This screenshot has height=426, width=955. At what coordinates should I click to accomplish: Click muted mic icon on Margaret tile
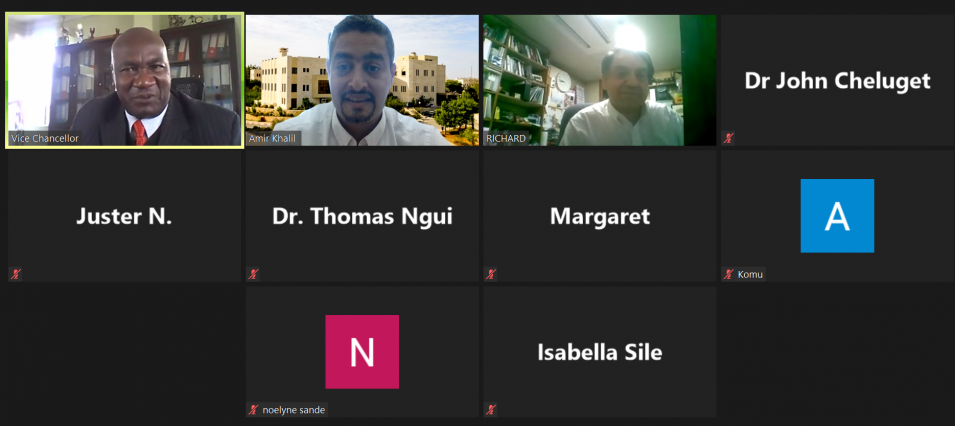491,274
